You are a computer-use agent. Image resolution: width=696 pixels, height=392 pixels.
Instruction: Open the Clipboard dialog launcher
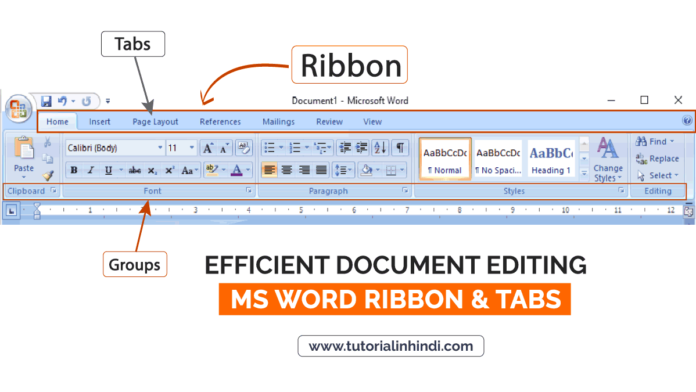tap(53, 190)
